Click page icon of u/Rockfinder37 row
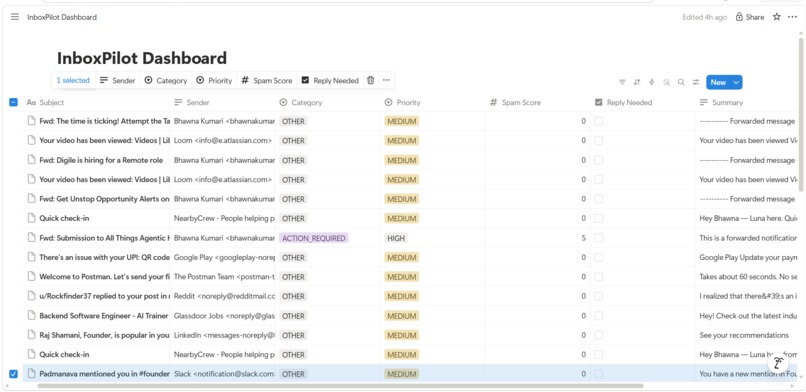This screenshot has height=392, width=806. 32,296
